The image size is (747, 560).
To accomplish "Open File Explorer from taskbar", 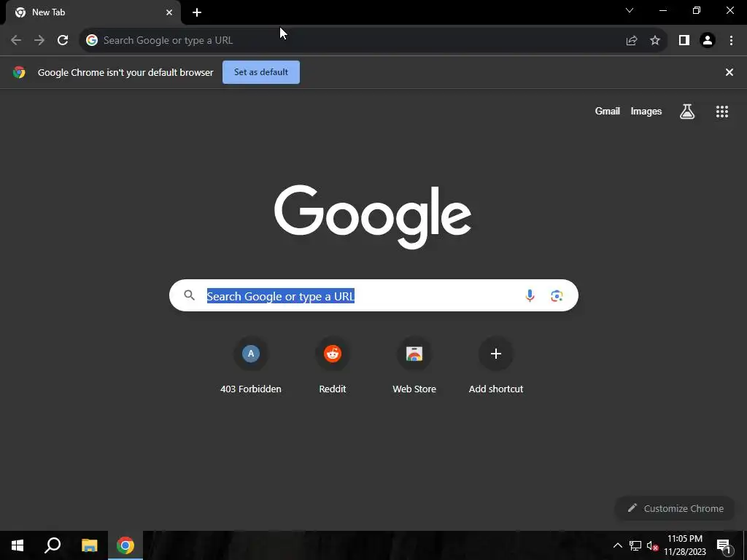I will pyautogui.click(x=89, y=545).
